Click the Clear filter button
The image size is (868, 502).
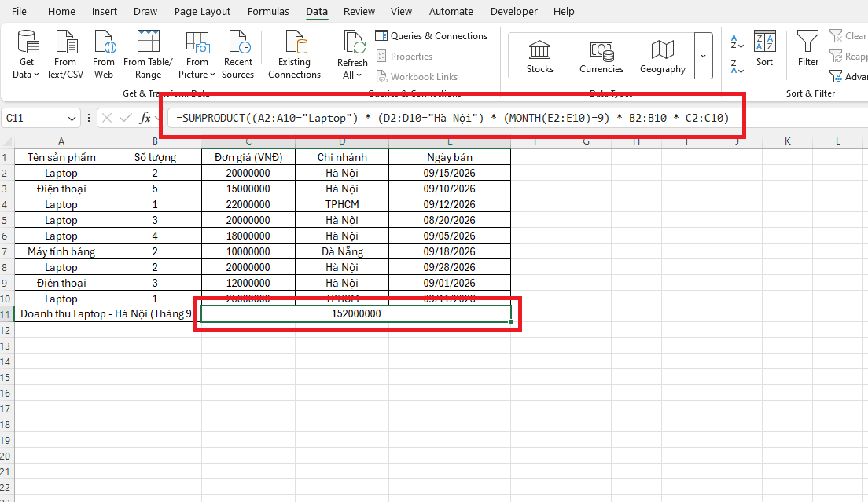coord(848,36)
